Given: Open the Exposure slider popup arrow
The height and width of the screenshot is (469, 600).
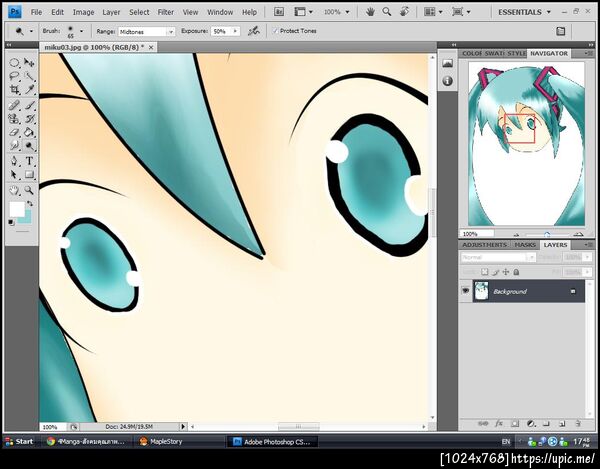Looking at the screenshot, I should 235,31.
